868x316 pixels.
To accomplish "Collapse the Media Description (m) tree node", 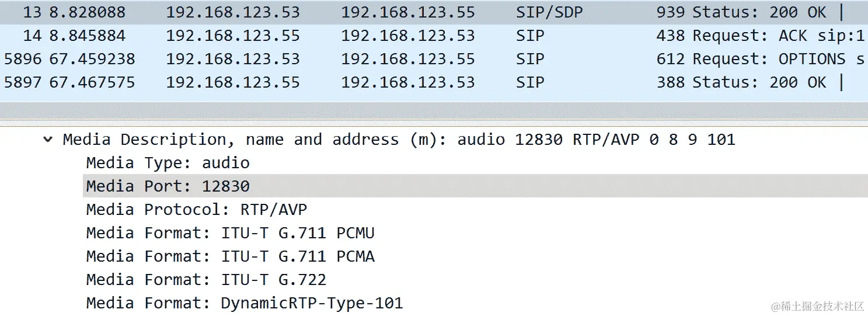I will click(x=48, y=140).
